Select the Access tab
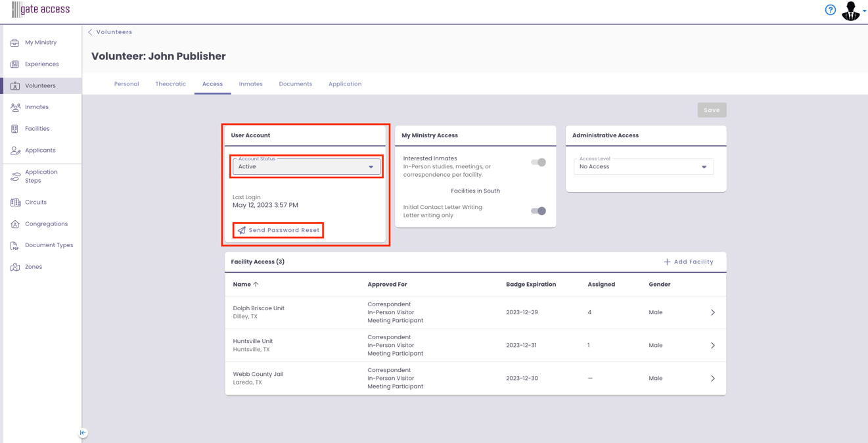This screenshot has height=443, width=868. click(x=212, y=84)
